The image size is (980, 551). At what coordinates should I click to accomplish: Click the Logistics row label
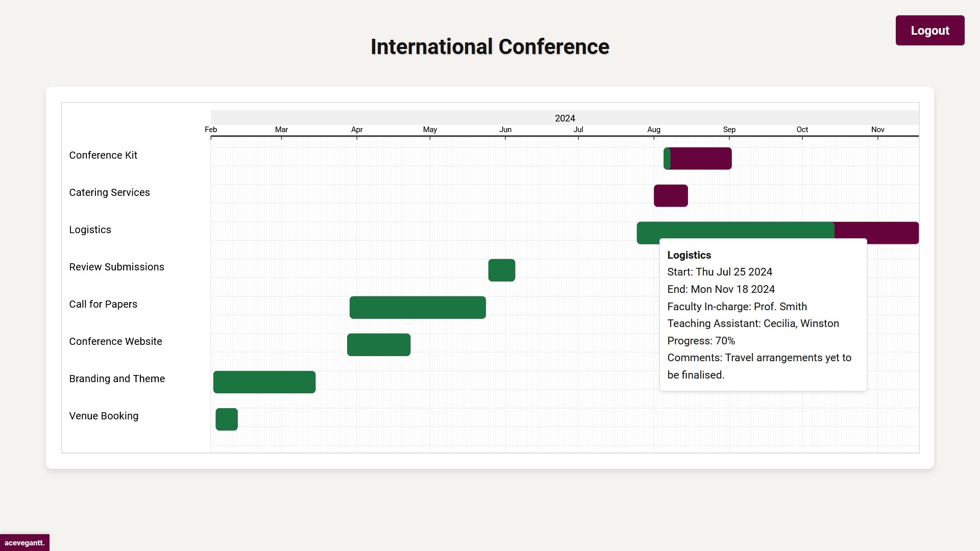coord(90,230)
